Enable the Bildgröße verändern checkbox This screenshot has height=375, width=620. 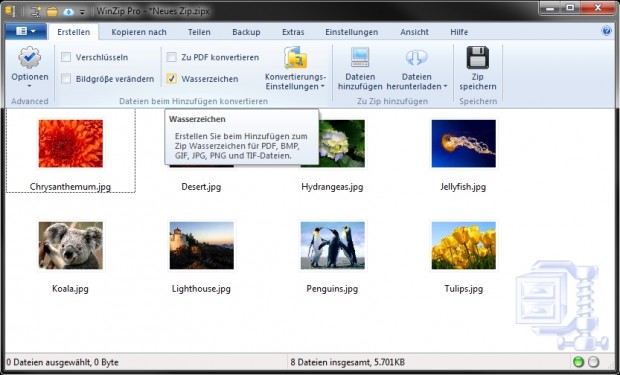(x=66, y=79)
